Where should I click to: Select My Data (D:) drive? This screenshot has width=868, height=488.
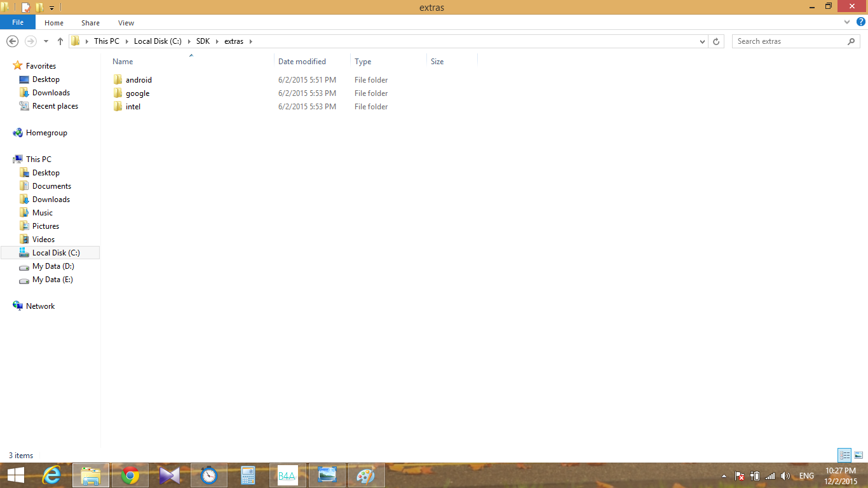[53, 266]
